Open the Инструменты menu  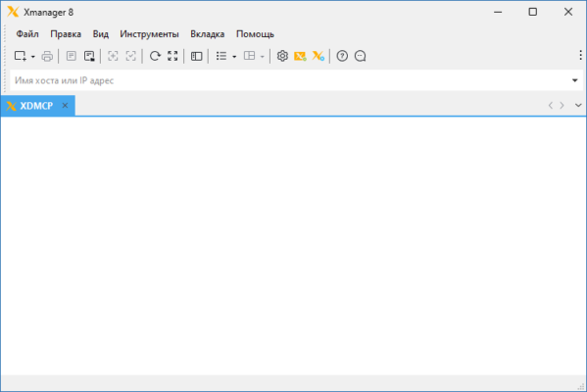pyautogui.click(x=149, y=34)
